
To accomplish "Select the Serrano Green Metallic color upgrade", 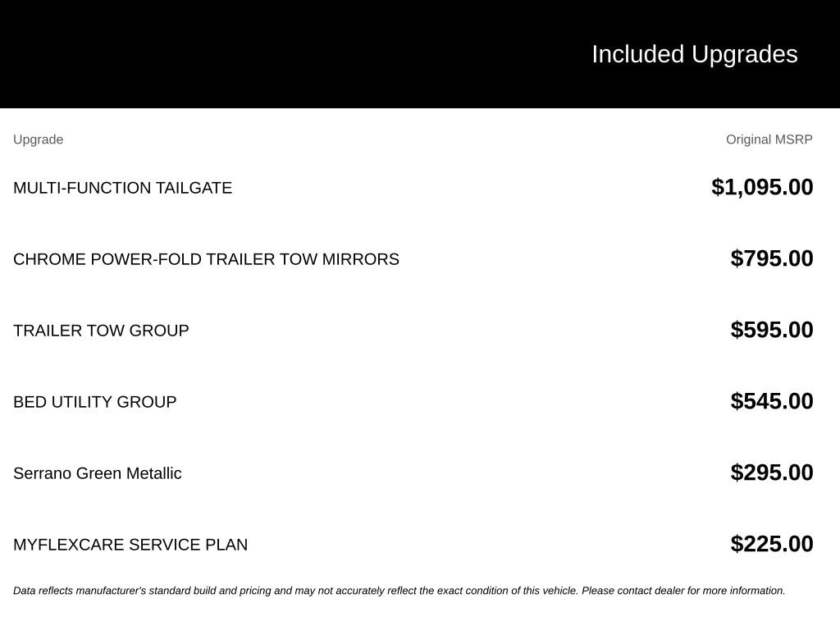I will 98,473.
